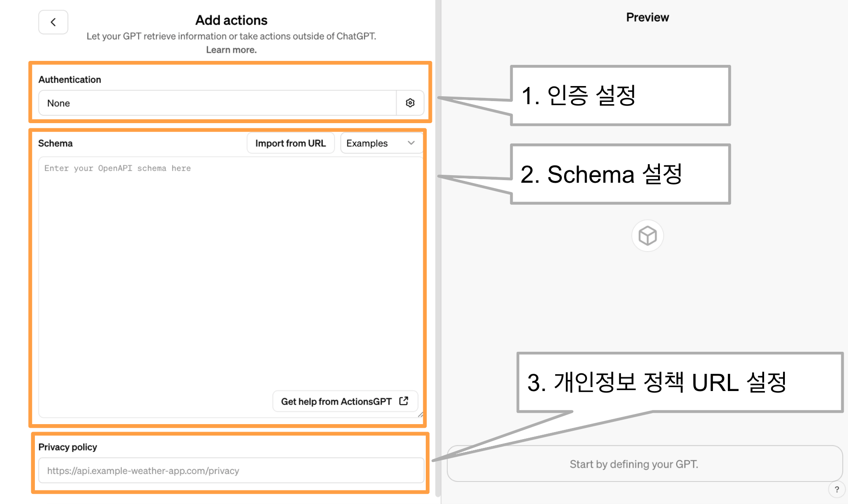Click the external link icon beside ActionsGPT
Viewport: 848px width, 504px height.
click(404, 401)
